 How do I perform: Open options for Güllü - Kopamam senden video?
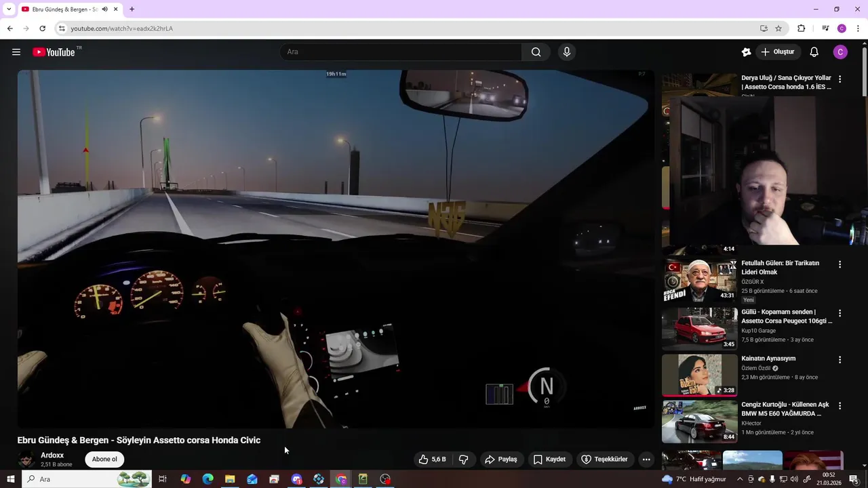(x=840, y=313)
